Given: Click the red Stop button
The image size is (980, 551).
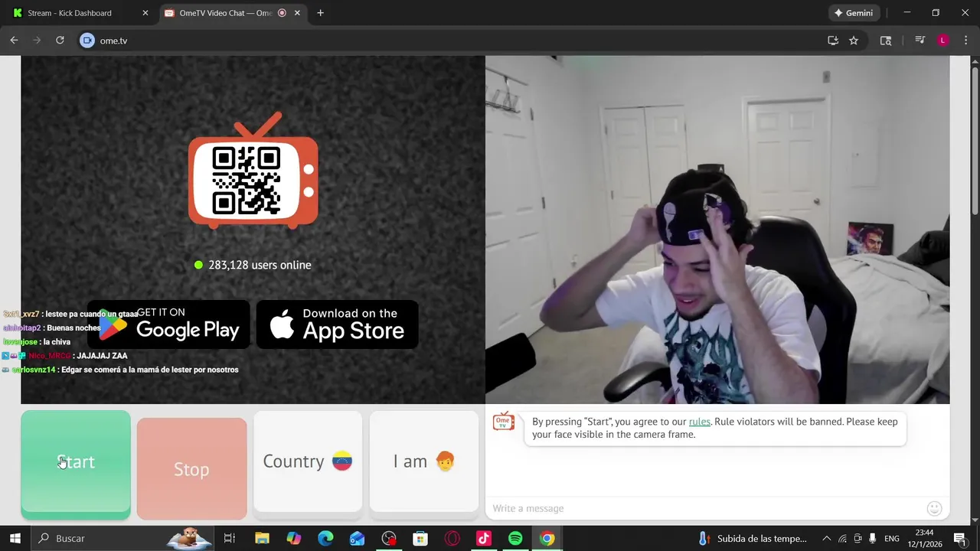Looking at the screenshot, I should click(x=191, y=468).
